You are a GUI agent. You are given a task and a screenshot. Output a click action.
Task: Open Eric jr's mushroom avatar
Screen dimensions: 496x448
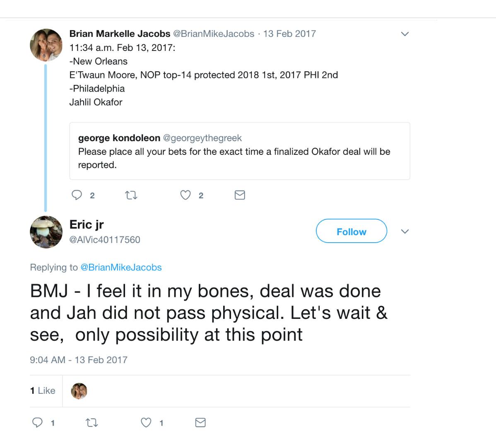pyautogui.click(x=46, y=232)
